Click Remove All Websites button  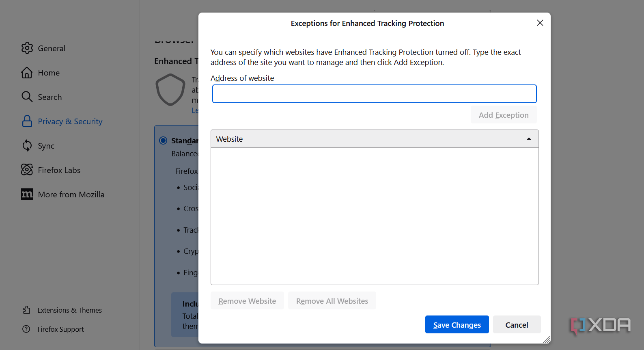[332, 300]
